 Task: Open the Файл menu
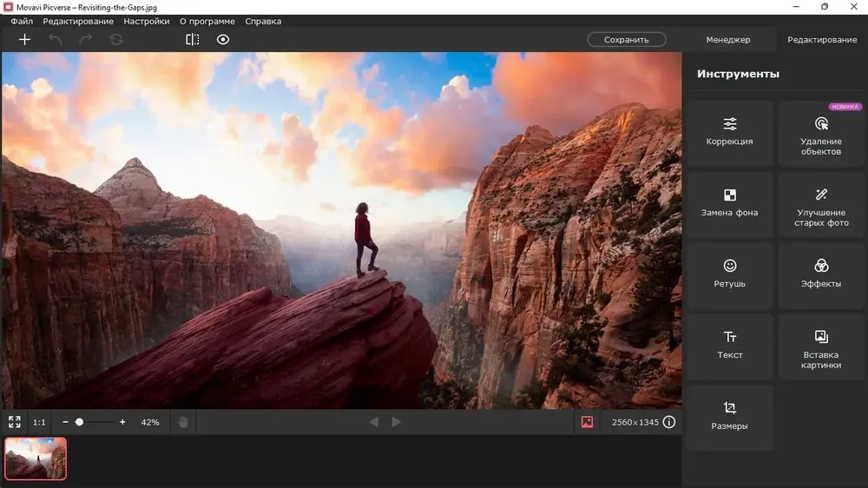pos(22,21)
